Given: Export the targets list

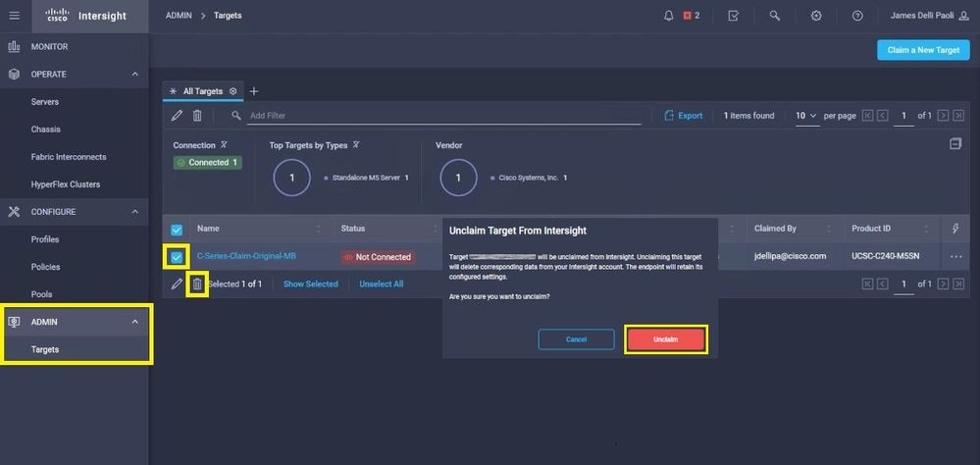Looking at the screenshot, I should pos(683,116).
